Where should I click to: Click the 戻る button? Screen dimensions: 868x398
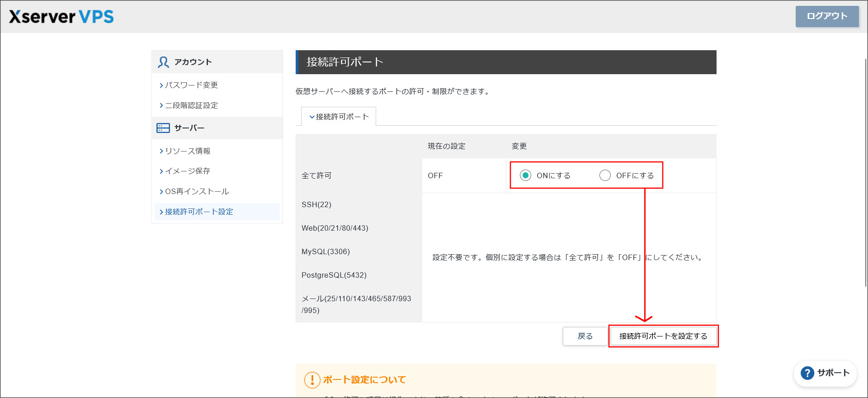[585, 336]
